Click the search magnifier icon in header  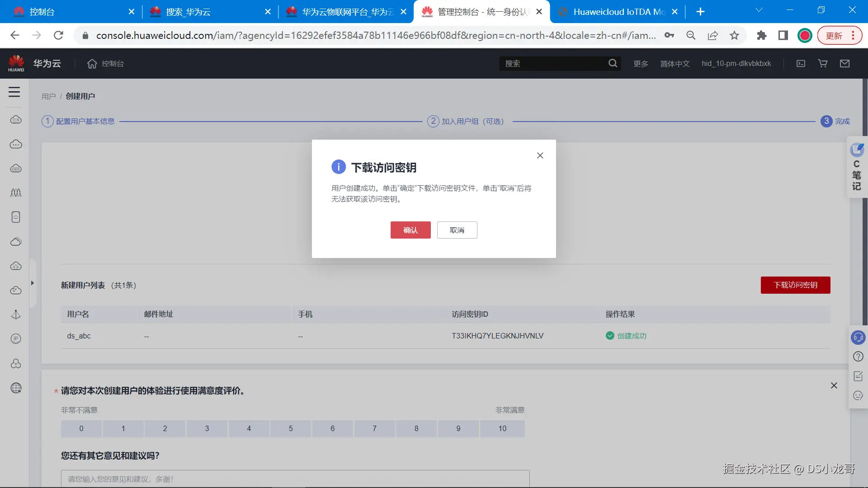point(613,63)
